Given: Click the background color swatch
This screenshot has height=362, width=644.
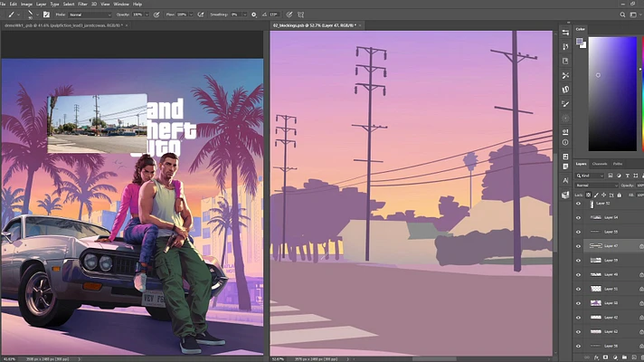Looking at the screenshot, I should point(583,45).
